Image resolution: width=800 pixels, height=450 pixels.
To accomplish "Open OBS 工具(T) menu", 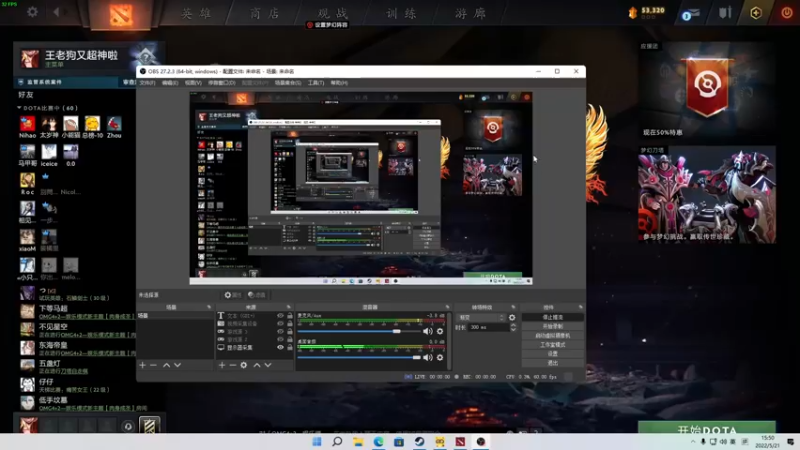I will click(x=316, y=83).
